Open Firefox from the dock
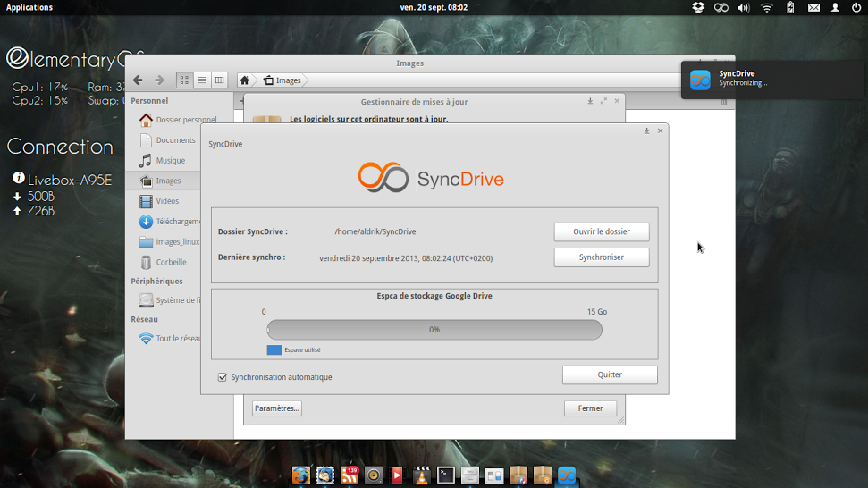The image size is (868, 488). (301, 475)
